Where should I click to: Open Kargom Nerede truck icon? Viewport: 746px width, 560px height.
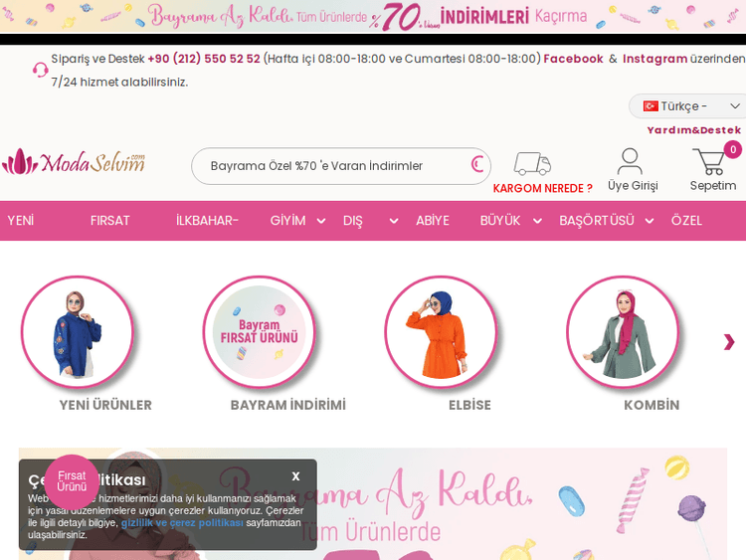[x=532, y=164]
